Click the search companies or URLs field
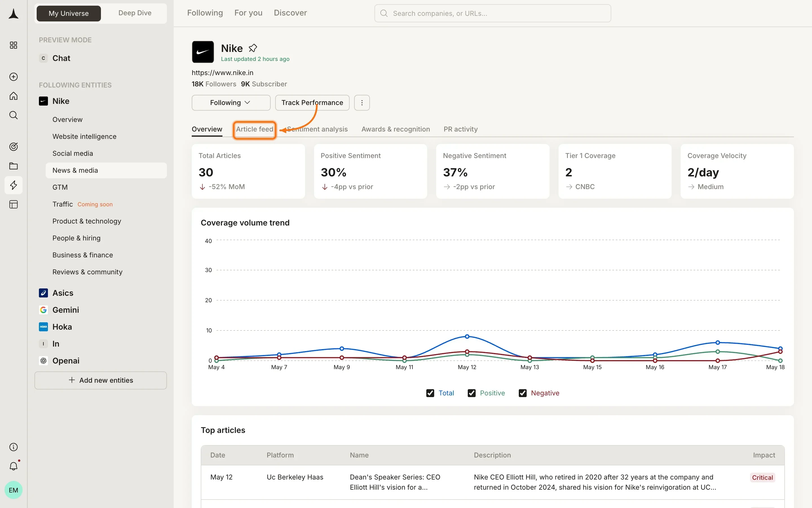This screenshot has width=812, height=508. (493, 14)
